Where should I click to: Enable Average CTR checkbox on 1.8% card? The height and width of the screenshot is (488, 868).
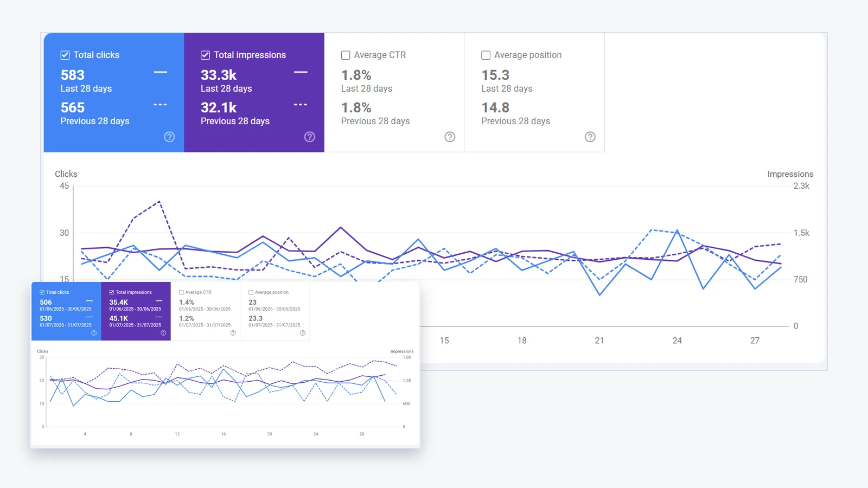(x=346, y=55)
